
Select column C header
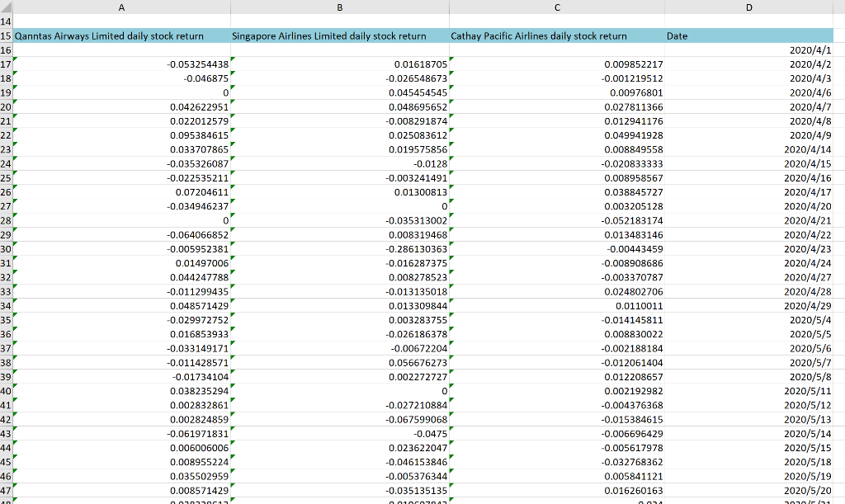point(556,7)
